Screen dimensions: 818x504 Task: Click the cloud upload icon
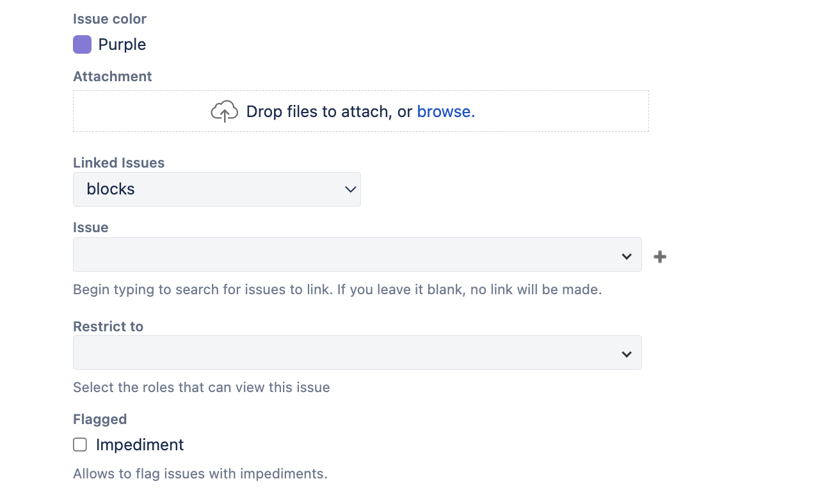tap(224, 111)
